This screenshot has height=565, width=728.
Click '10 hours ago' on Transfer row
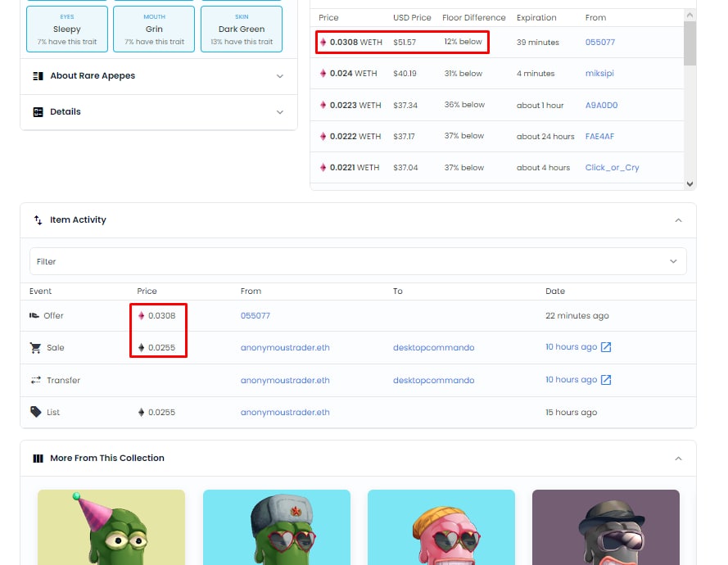coord(571,380)
